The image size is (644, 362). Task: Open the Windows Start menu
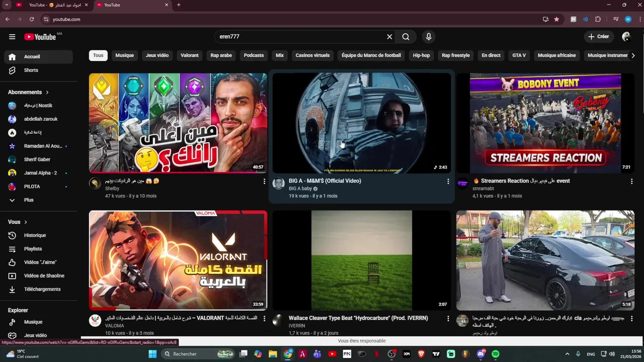152,354
